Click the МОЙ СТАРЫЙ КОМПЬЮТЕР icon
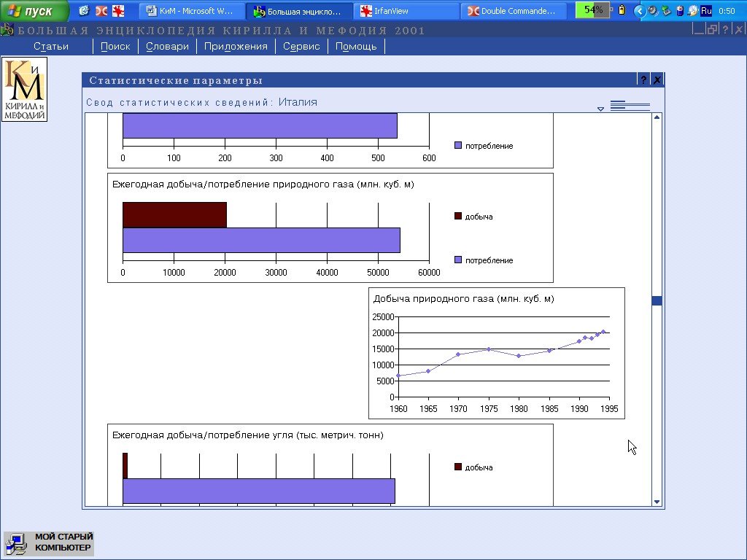The height and width of the screenshot is (560, 747). pos(49,543)
